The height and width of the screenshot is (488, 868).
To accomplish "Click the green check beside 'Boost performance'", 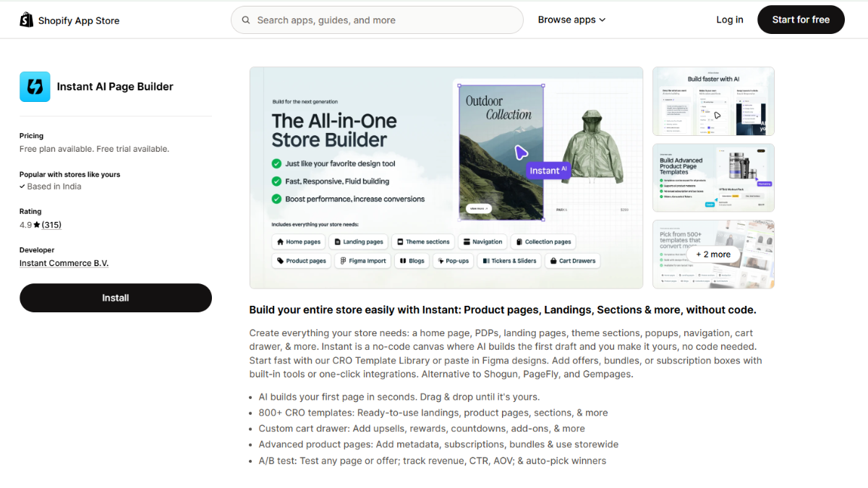I will pos(276,199).
